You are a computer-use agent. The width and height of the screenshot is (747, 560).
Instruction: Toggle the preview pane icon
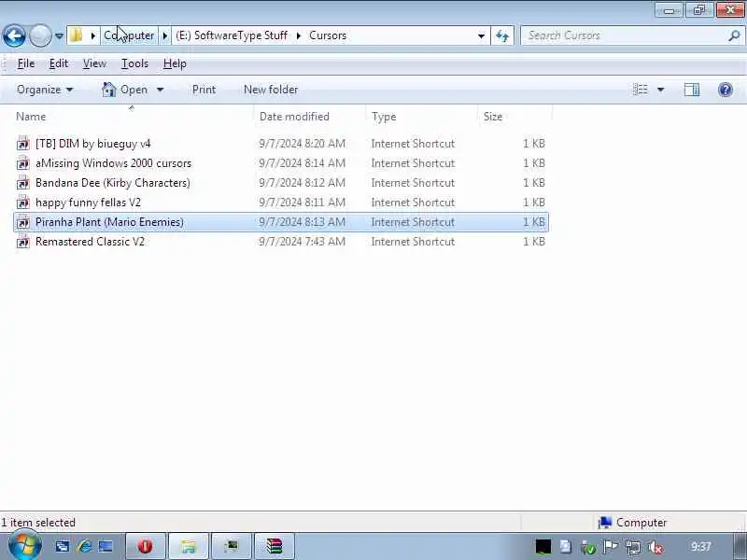pyautogui.click(x=692, y=90)
